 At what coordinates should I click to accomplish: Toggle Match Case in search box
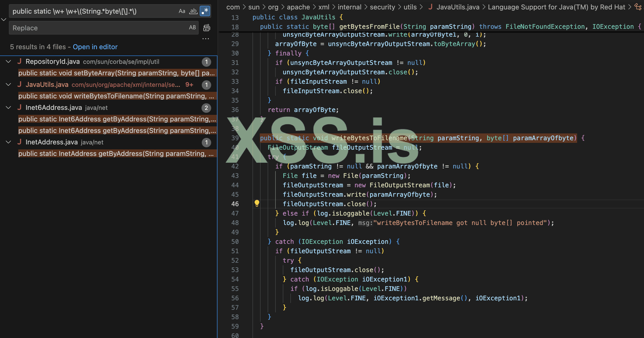coord(182,11)
